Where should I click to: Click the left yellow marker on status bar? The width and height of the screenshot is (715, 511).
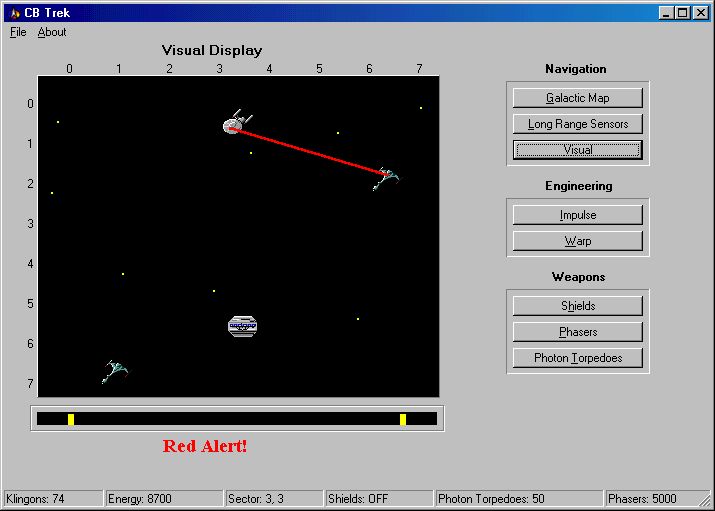coord(71,419)
